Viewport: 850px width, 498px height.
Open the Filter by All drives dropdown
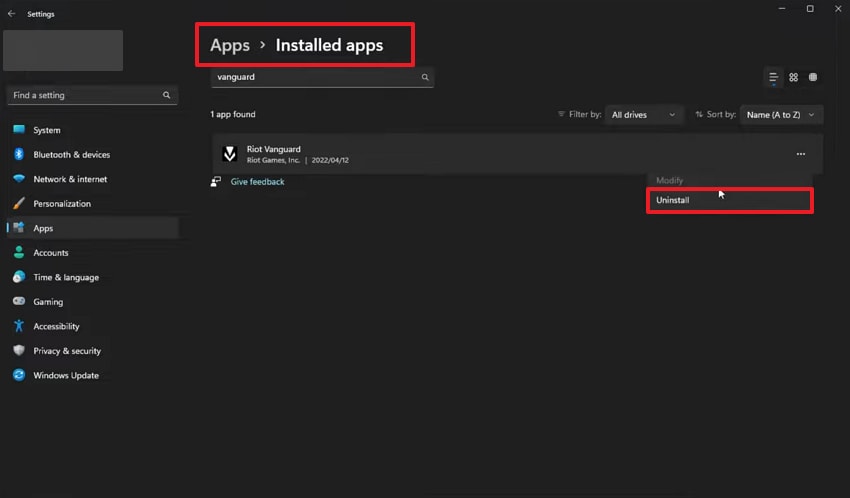coord(643,114)
